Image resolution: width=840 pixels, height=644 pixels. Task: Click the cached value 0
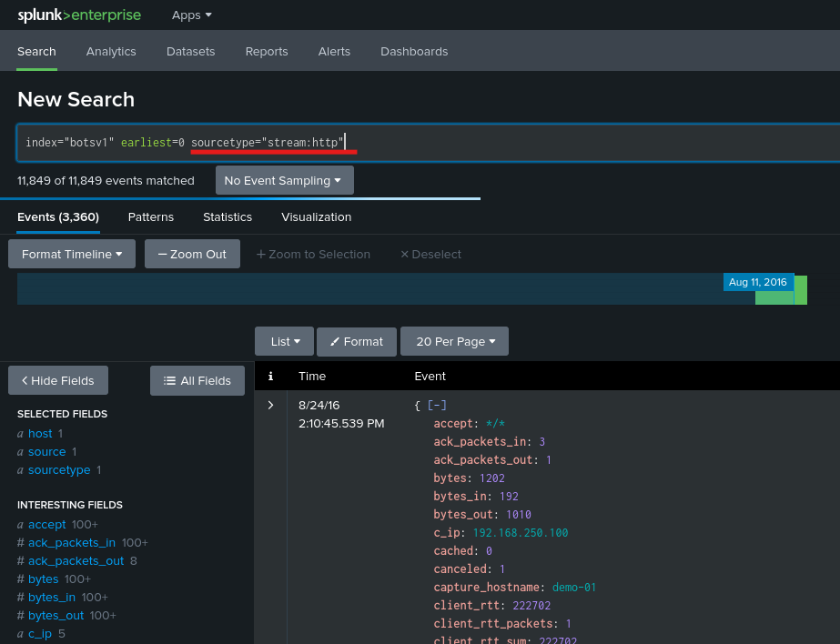coord(489,551)
